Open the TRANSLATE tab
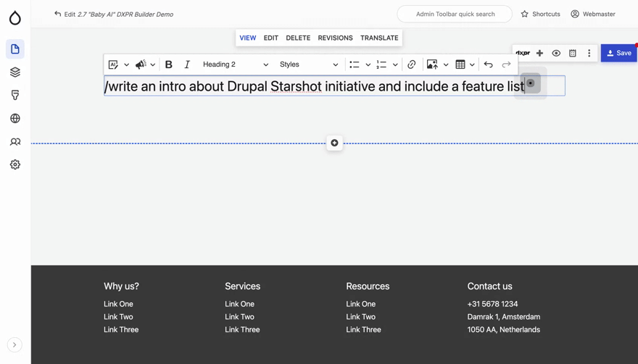The width and height of the screenshot is (638, 364). 379,38
